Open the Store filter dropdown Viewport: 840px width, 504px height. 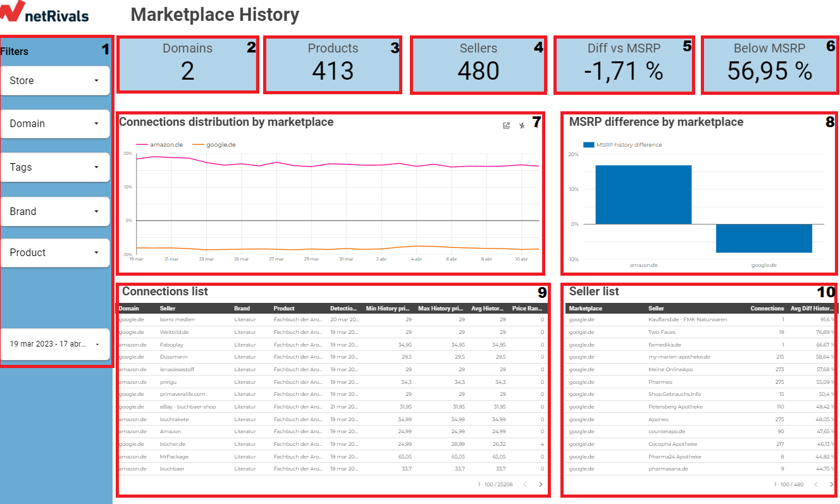coord(55,81)
